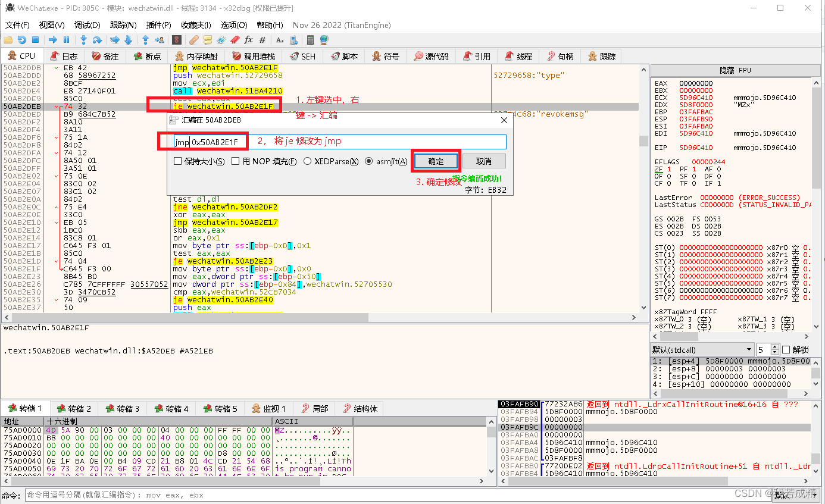Run the program with the arrow icon
This screenshot has height=504, width=825.
(x=53, y=40)
